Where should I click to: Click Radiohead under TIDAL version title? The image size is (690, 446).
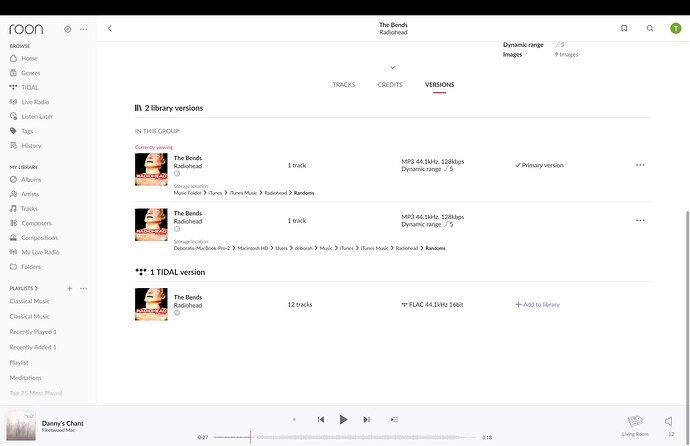click(188, 305)
